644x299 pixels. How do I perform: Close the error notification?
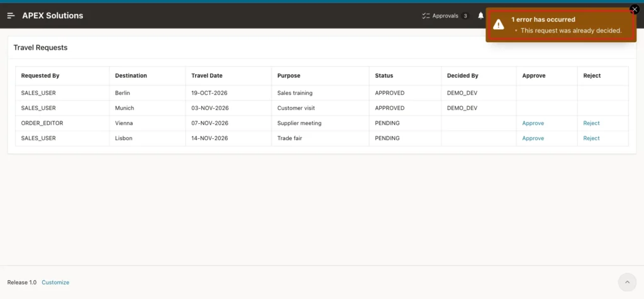coord(635,9)
